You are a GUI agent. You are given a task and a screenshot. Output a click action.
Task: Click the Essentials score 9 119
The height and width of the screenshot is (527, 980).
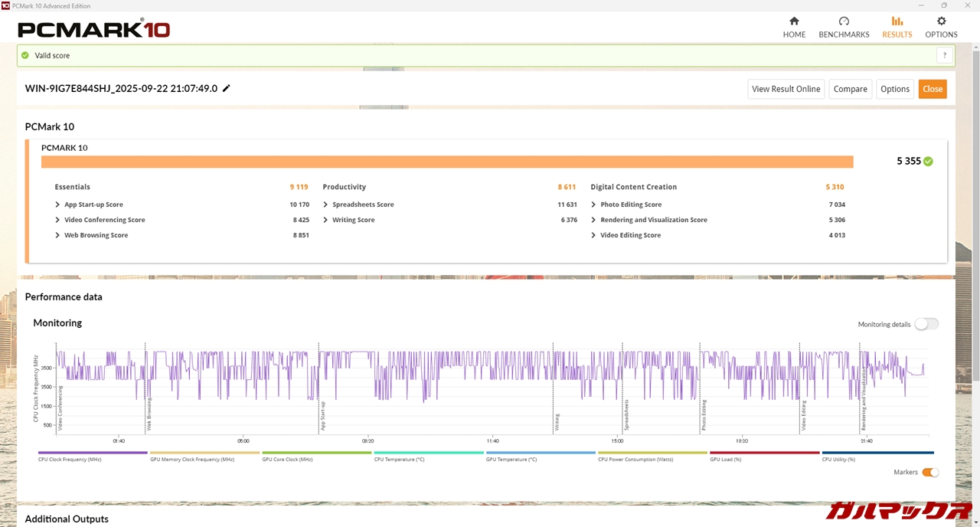(299, 187)
